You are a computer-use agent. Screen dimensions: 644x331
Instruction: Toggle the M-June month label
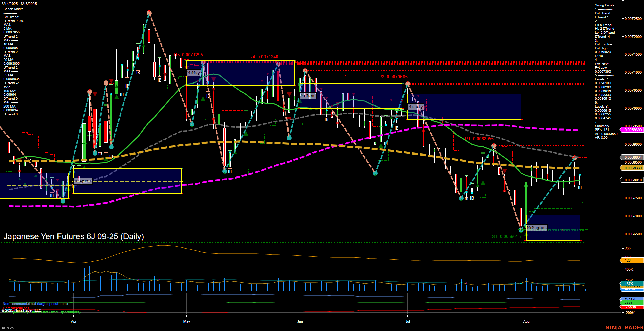tap(308, 96)
